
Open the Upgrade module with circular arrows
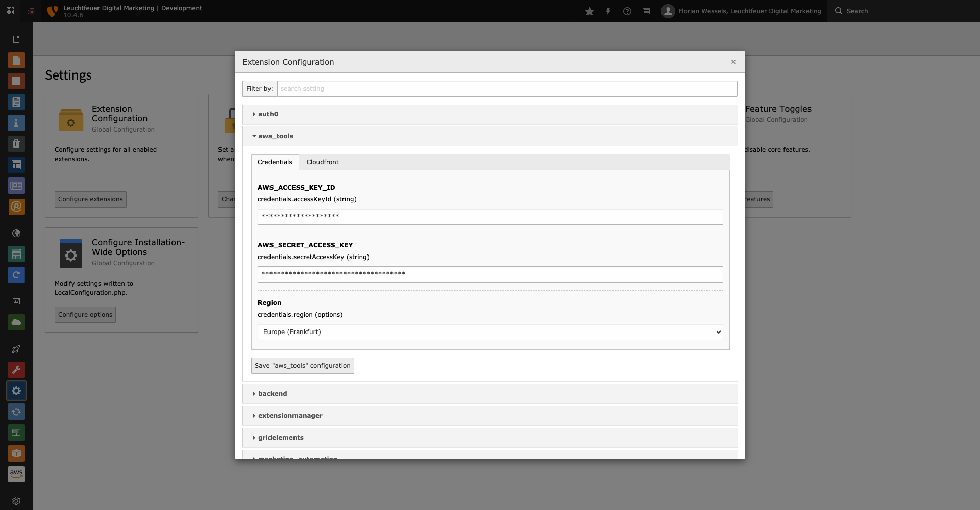[x=16, y=412]
